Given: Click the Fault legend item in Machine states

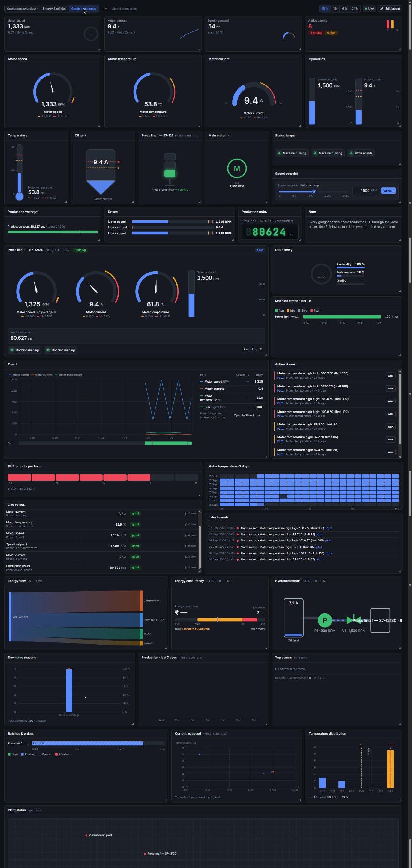Looking at the screenshot, I should (x=315, y=311).
